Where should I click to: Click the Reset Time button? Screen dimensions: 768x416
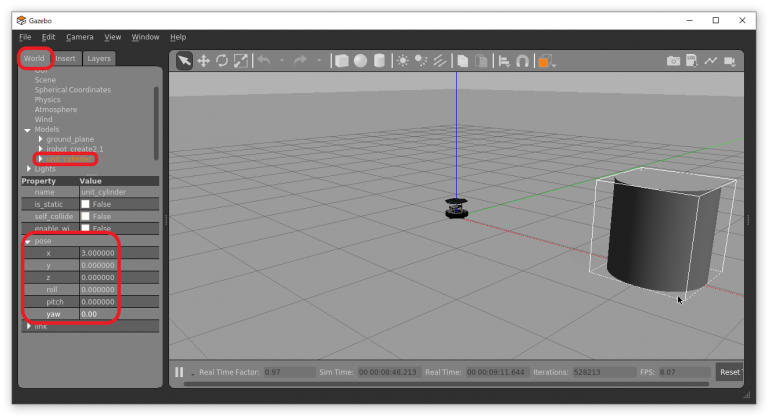click(730, 372)
